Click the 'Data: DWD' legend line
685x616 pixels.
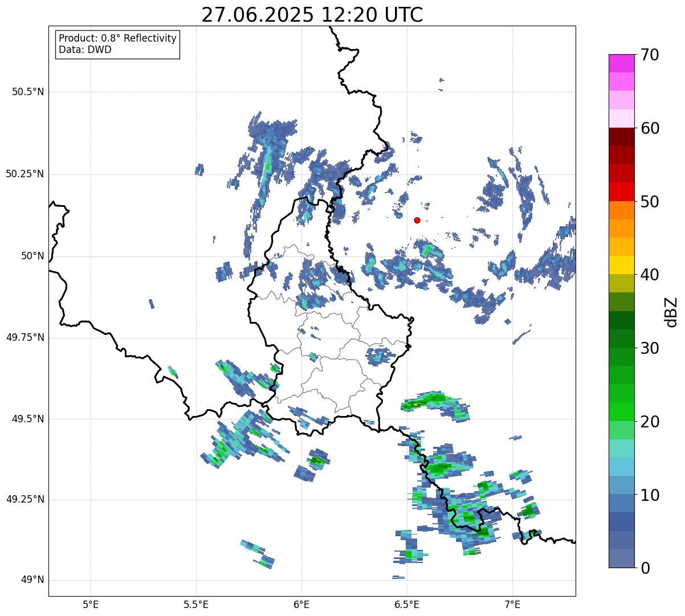(85, 50)
